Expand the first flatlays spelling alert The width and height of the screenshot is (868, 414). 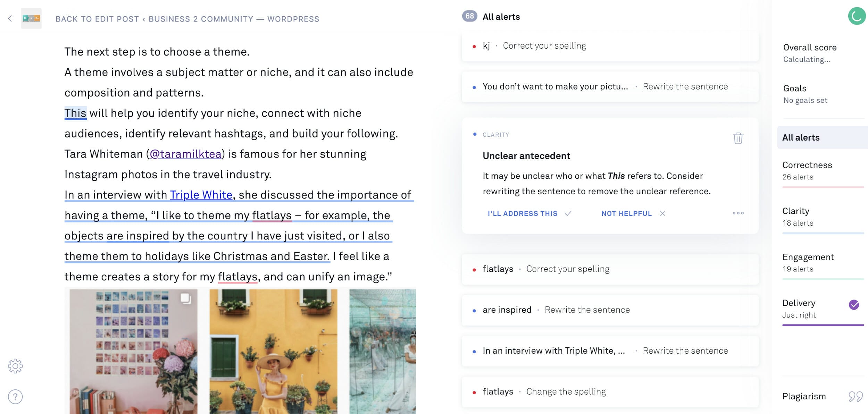[610, 269]
